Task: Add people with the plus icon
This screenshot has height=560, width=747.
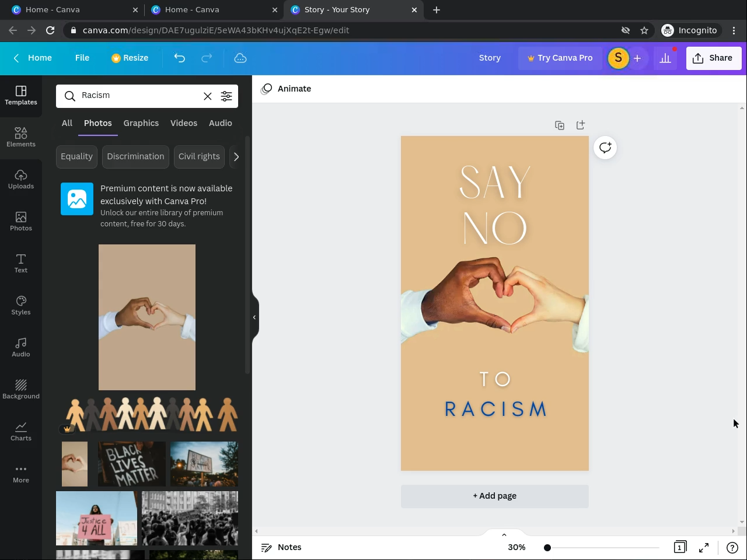Action: click(637, 58)
